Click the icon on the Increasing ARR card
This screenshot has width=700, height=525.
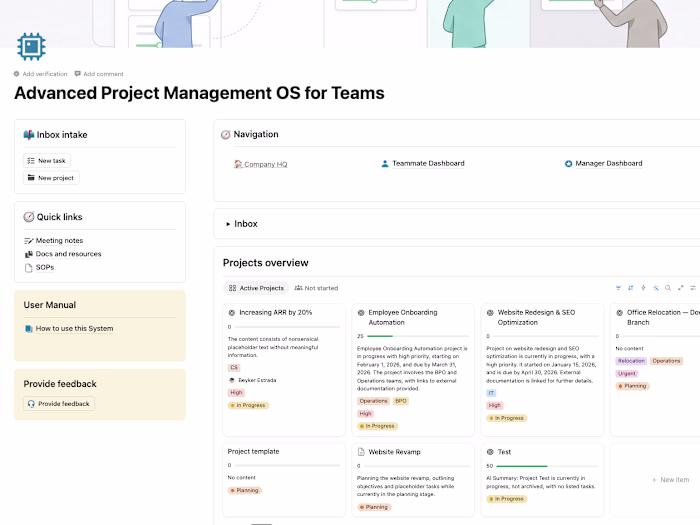pyautogui.click(x=232, y=312)
